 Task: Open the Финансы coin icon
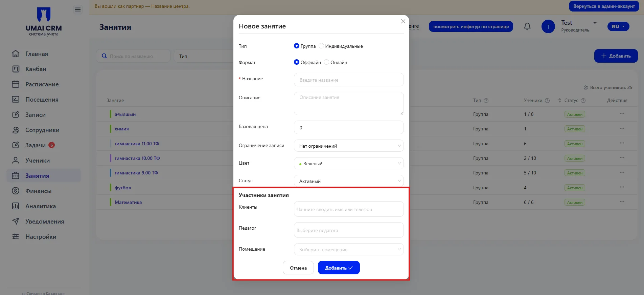pyautogui.click(x=16, y=191)
